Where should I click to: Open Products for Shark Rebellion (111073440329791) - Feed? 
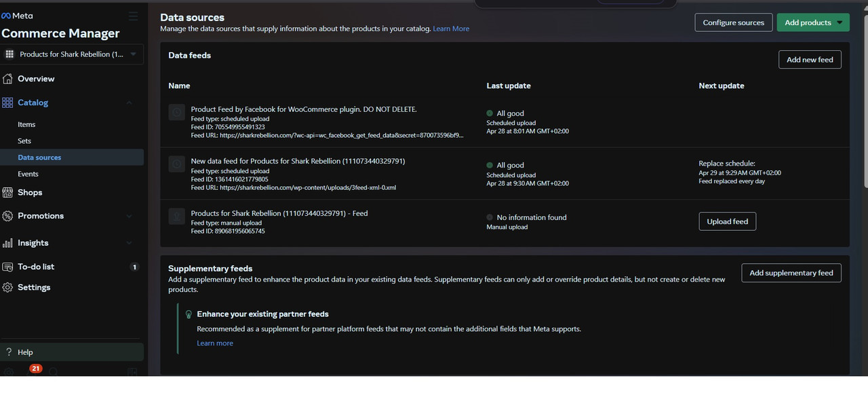tap(279, 213)
